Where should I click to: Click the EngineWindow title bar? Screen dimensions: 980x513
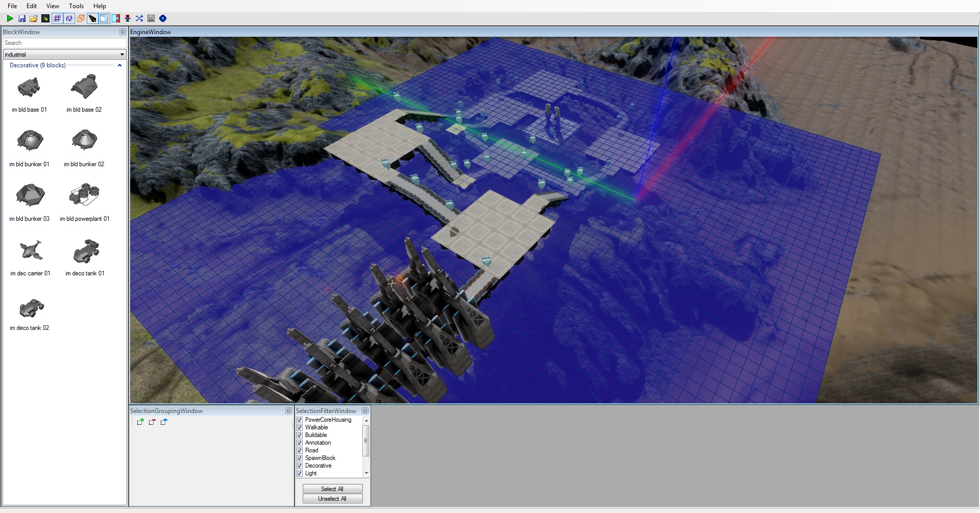(554, 32)
